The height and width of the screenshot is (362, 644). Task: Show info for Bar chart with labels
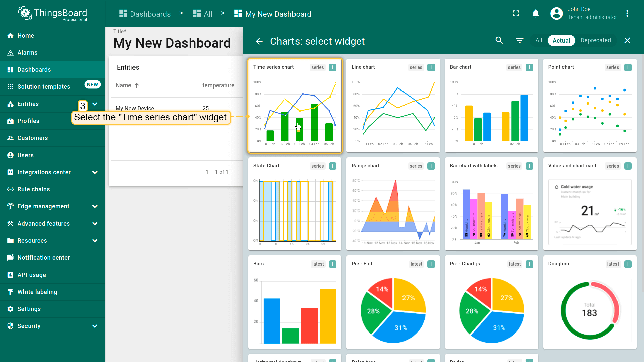pyautogui.click(x=530, y=166)
